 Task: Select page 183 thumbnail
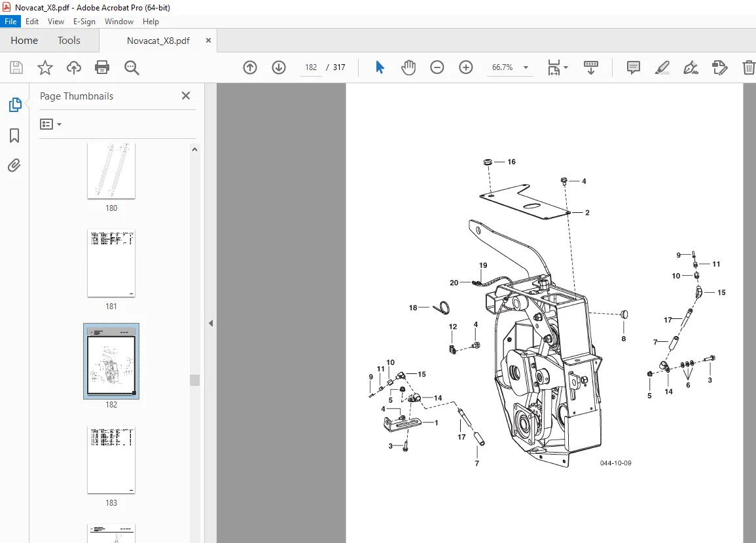tap(111, 460)
